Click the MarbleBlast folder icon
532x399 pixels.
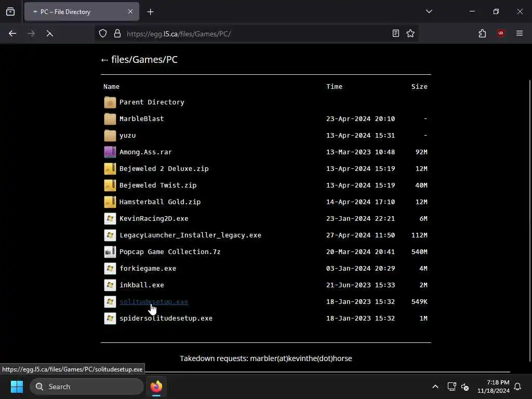110,119
